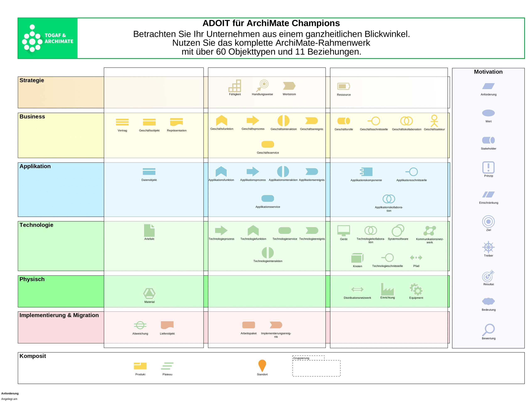Select the Applikationskollaboration icon
Image resolution: width=532 pixels, height=402 pixels.
pos(389,199)
